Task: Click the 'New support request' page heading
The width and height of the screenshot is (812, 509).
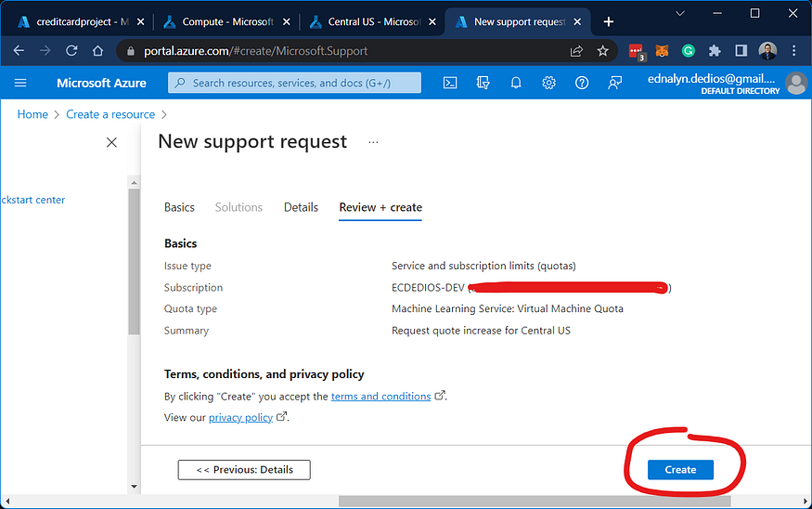Action: [252, 141]
